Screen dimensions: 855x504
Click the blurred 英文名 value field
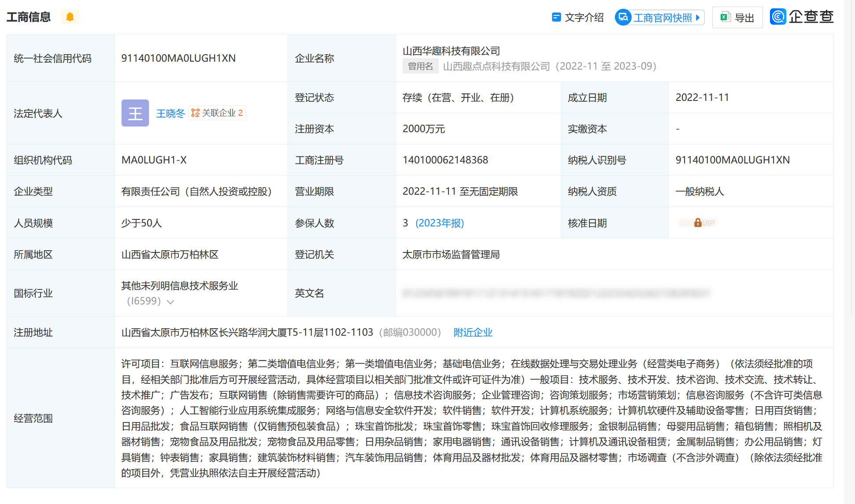pos(556,293)
